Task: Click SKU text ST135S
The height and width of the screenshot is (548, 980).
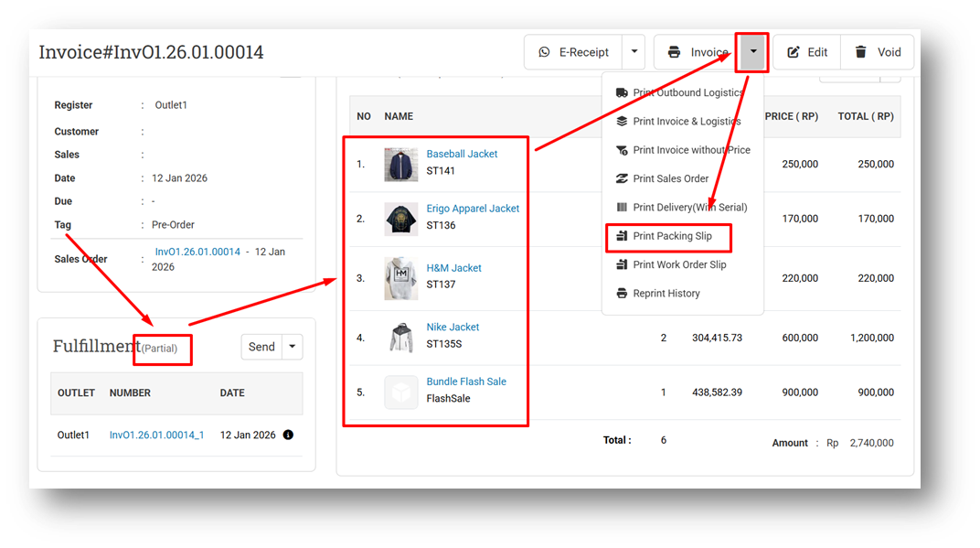Action: [444, 344]
